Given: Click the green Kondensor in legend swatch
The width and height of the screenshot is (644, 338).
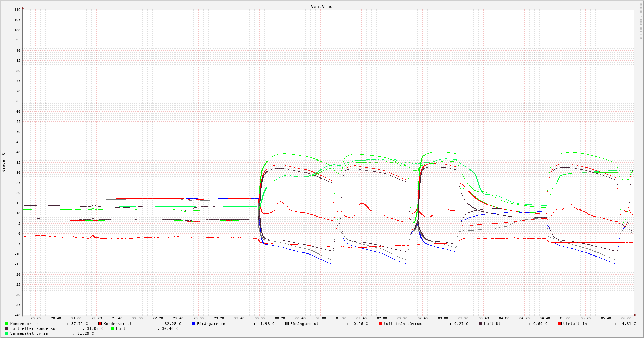Looking at the screenshot, I should point(7,324).
